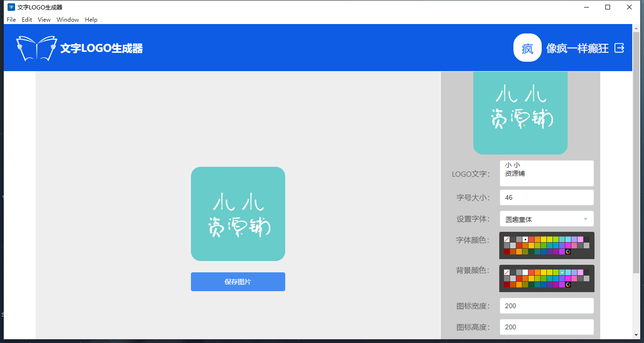
Task: Expand the 设置字体 dropdown showing 圆趣童体
Action: [x=546, y=219]
